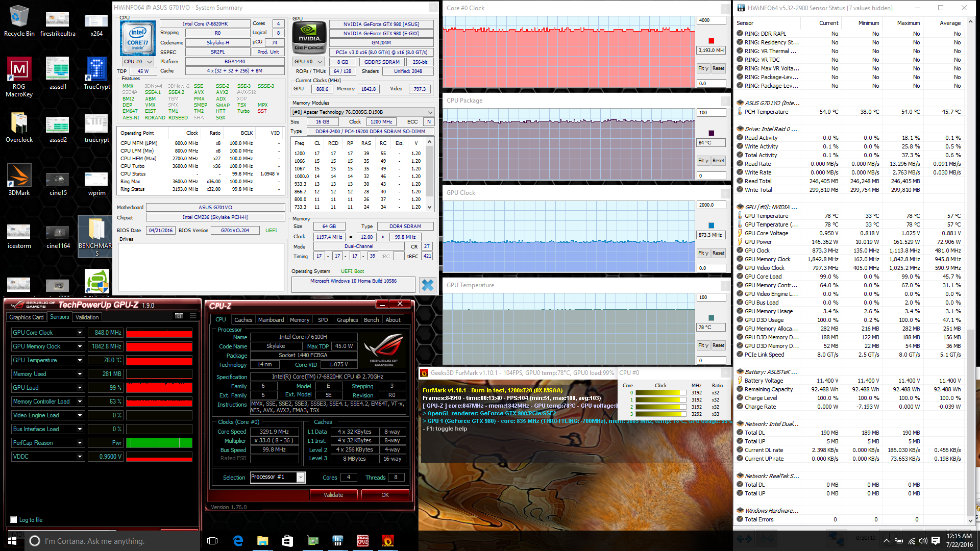Image resolution: width=980 pixels, height=551 pixels.
Task: Click Fit y on CPU Package graph
Action: click(703, 161)
